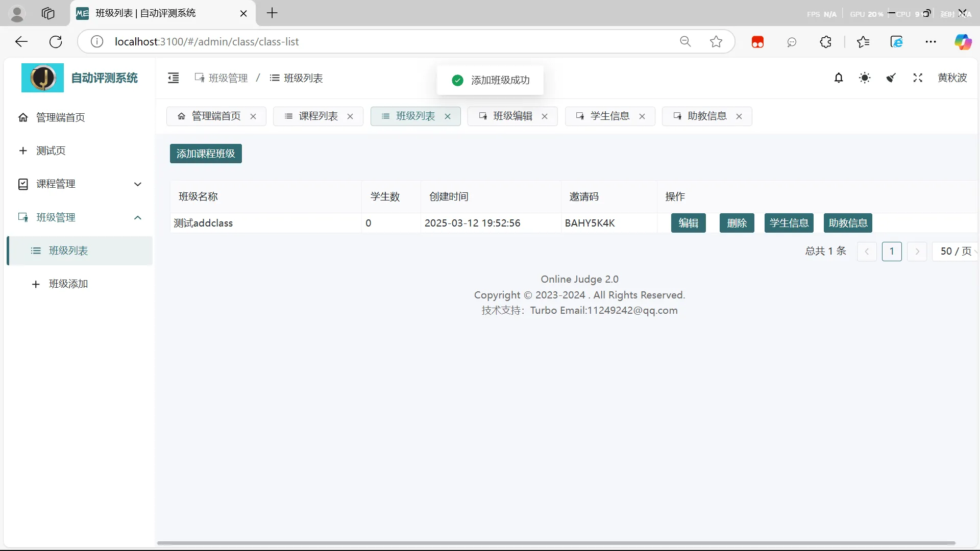Select page 1 in the paginator
The image size is (980, 551).
(x=892, y=251)
